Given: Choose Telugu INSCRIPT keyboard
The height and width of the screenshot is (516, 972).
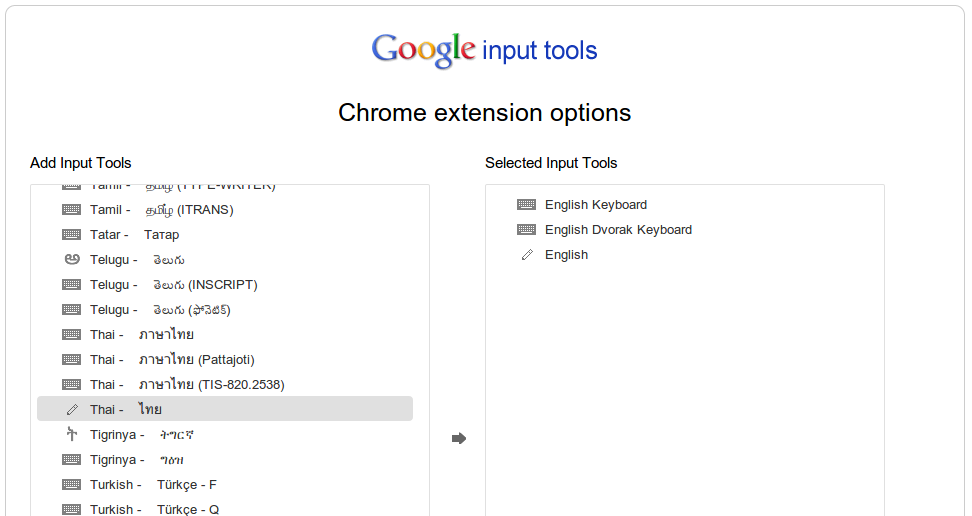Looking at the screenshot, I should (x=225, y=285).
